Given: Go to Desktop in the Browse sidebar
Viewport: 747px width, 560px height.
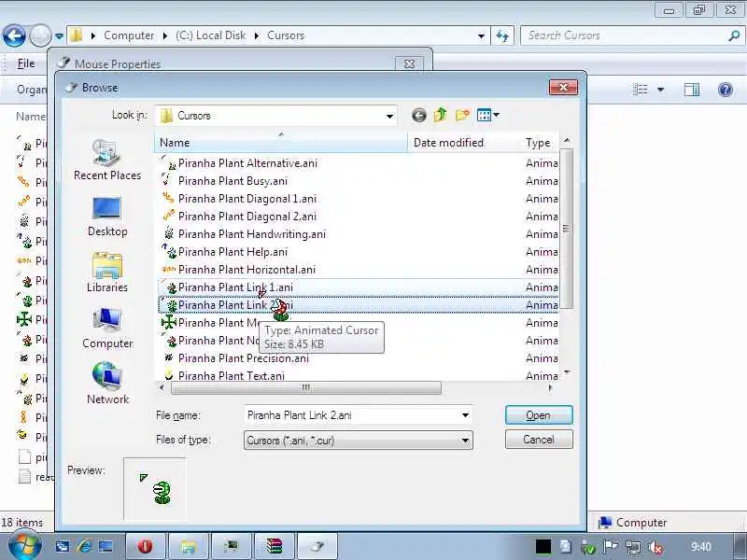Looking at the screenshot, I should pyautogui.click(x=107, y=217).
